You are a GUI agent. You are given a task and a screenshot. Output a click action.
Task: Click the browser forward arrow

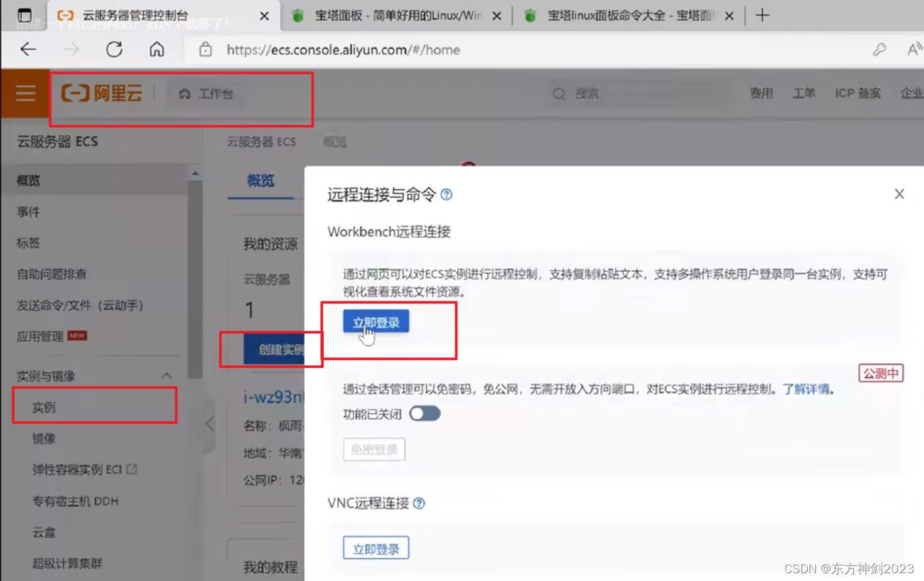coord(71,49)
